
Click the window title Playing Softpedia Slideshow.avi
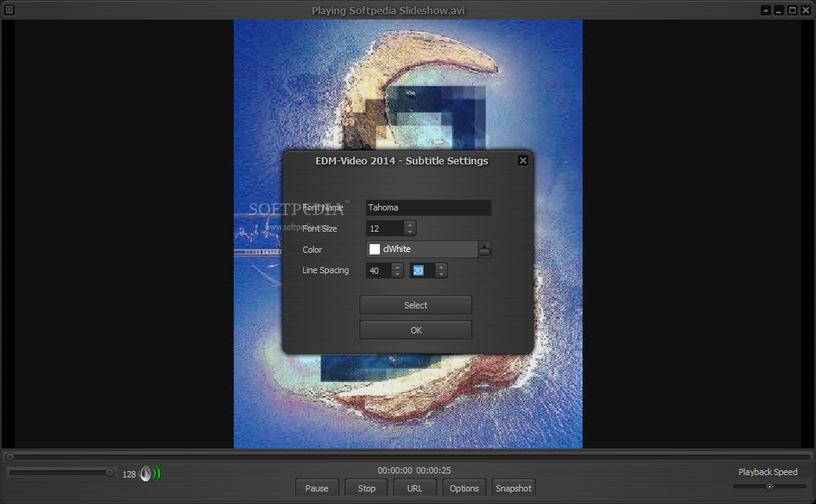388,10
